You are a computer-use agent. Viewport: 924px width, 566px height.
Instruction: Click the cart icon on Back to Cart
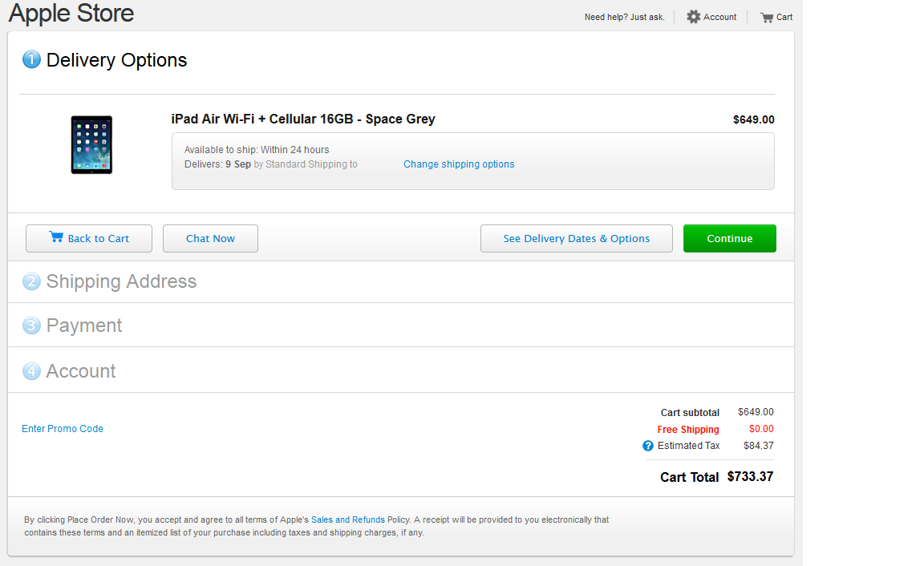[56, 237]
